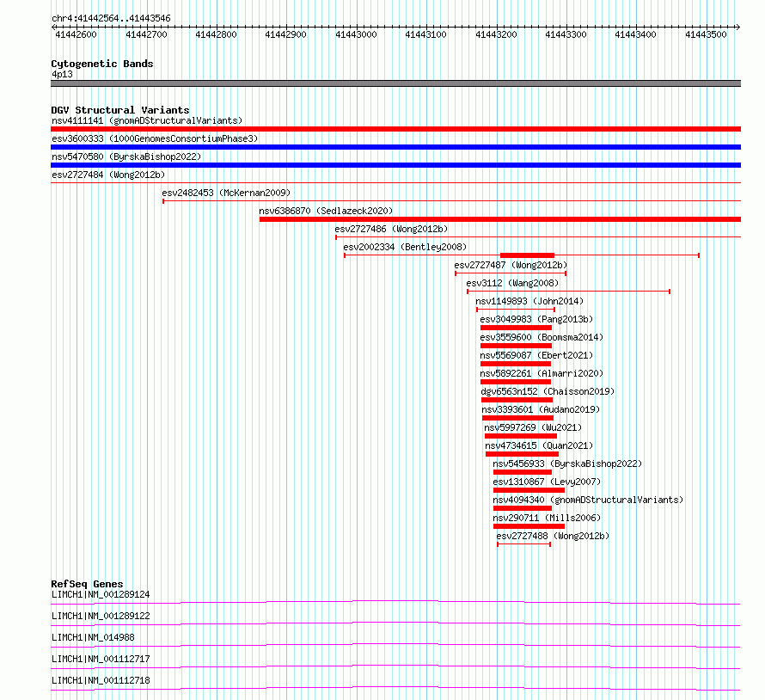Select the red bar under nsv4111141
Viewport: 765px width, 700px height.
(395, 129)
